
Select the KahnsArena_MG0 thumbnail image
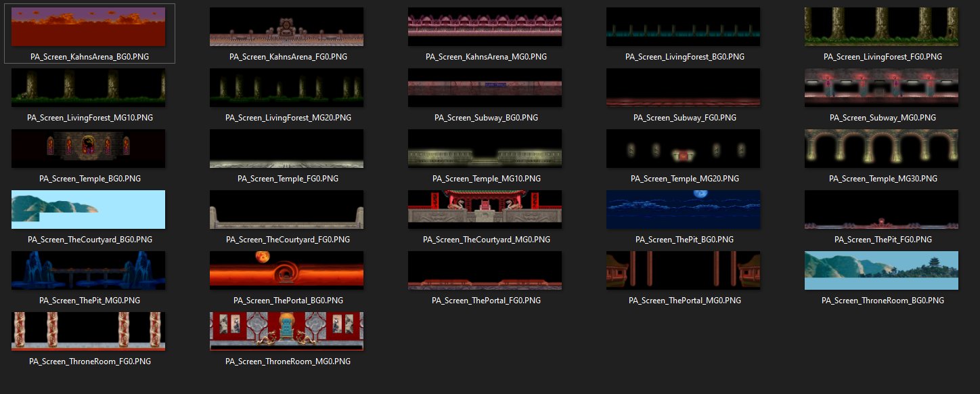485,27
